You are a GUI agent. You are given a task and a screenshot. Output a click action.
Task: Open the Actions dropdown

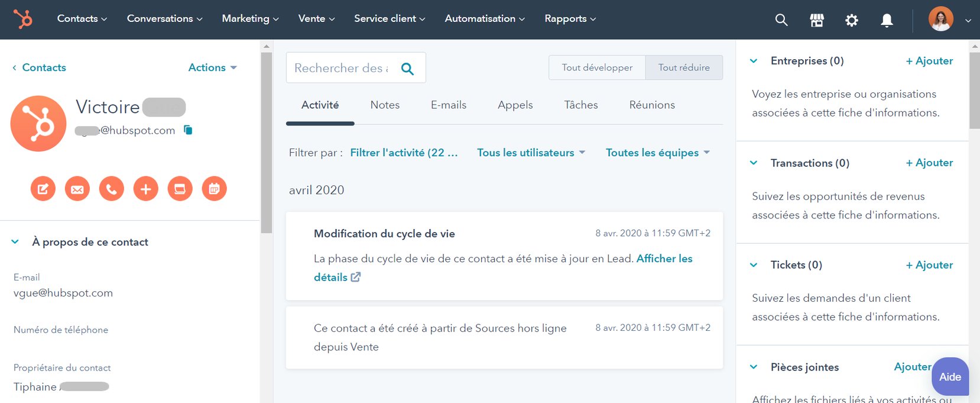pos(212,67)
